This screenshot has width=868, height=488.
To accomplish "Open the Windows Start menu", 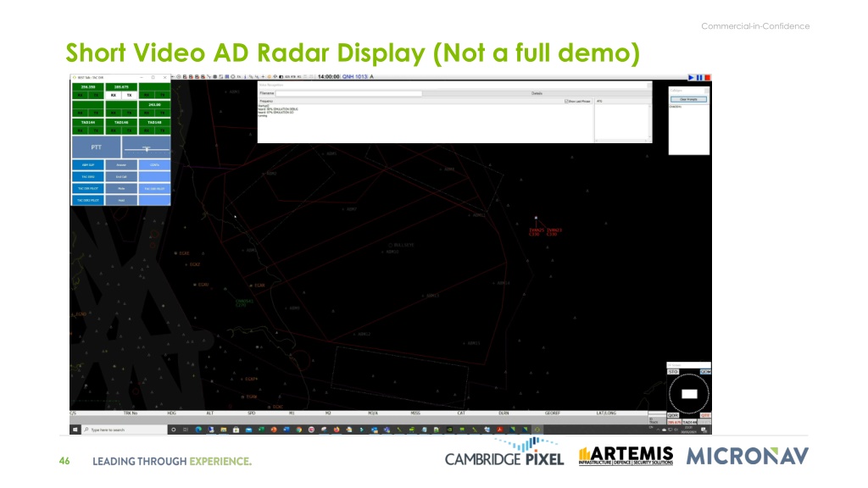I will [75, 430].
